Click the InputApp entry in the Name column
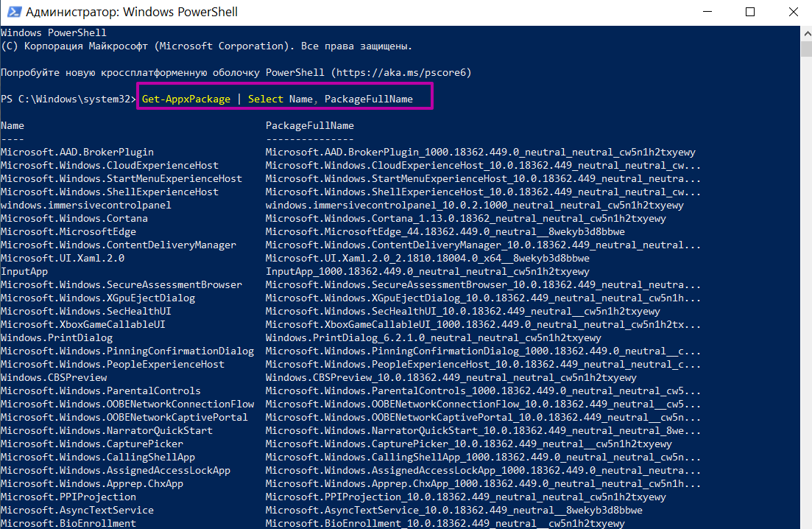812x529 pixels. pos(24,272)
